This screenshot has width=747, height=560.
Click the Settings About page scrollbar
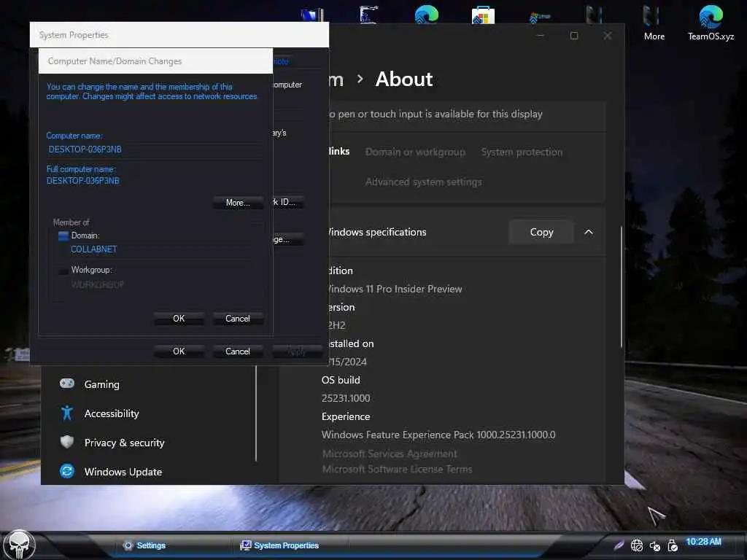622,287
